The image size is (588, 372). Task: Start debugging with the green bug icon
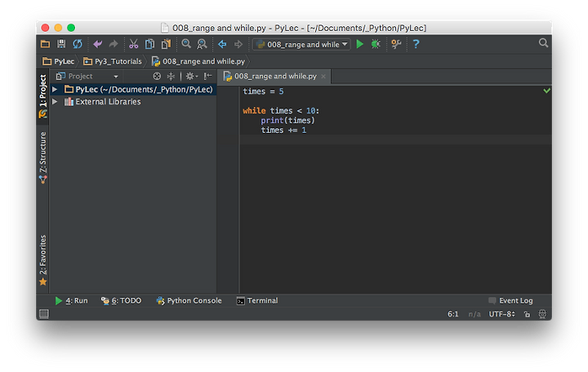click(x=376, y=44)
